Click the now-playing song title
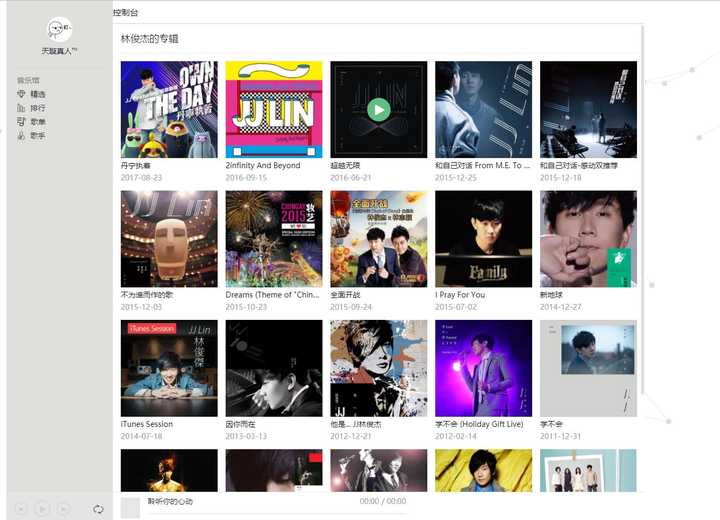The image size is (720, 520). [x=170, y=501]
